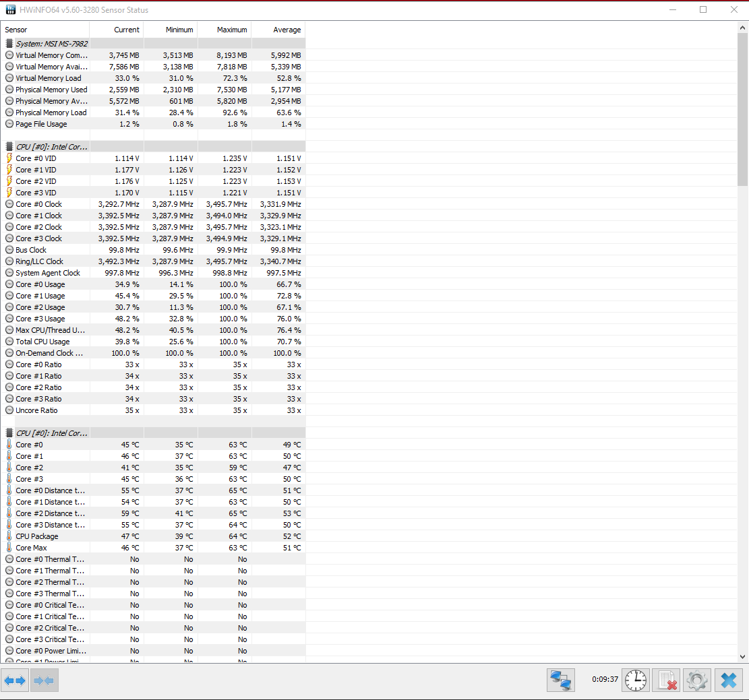Select the Virtual Memory Avai... row
The height and width of the screenshot is (700, 749).
[153, 67]
